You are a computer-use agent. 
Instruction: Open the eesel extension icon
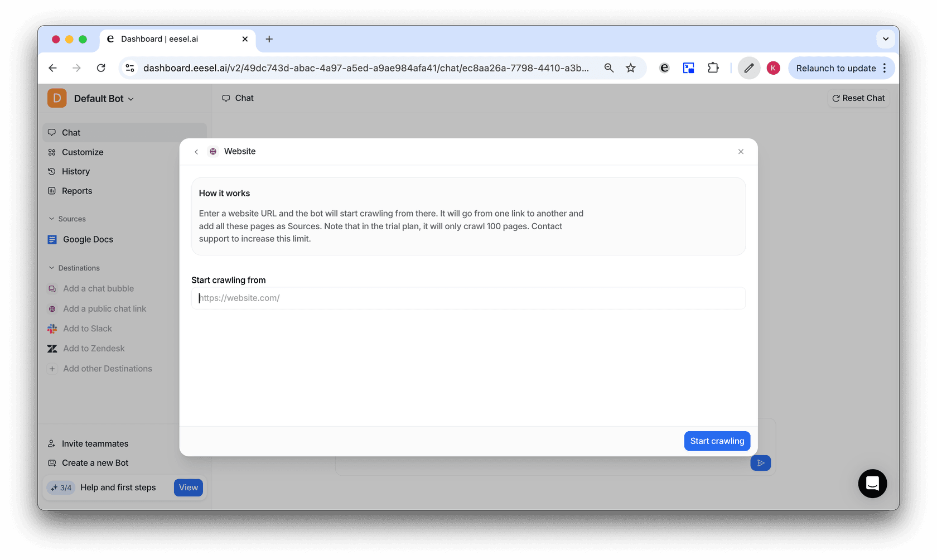click(x=664, y=68)
